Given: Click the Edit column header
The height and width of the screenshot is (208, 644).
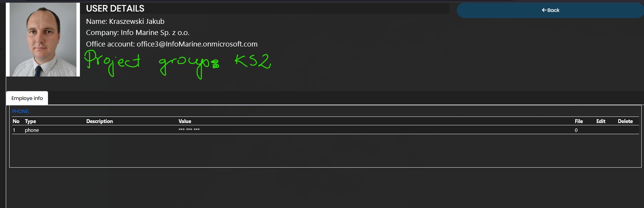Looking at the screenshot, I should click(601, 121).
